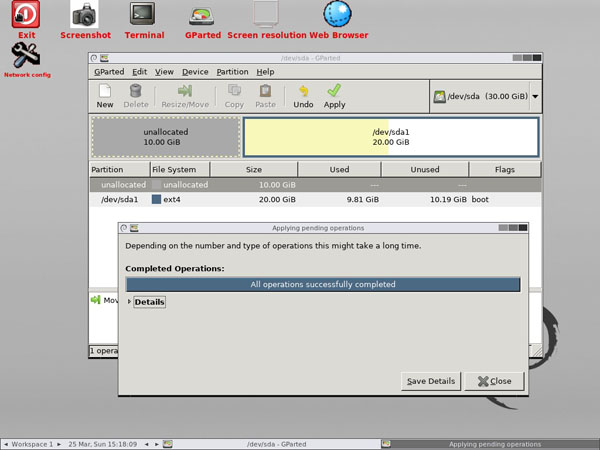This screenshot has width=600, height=450.
Task: Close the pending operations dialog
Action: [x=494, y=381]
